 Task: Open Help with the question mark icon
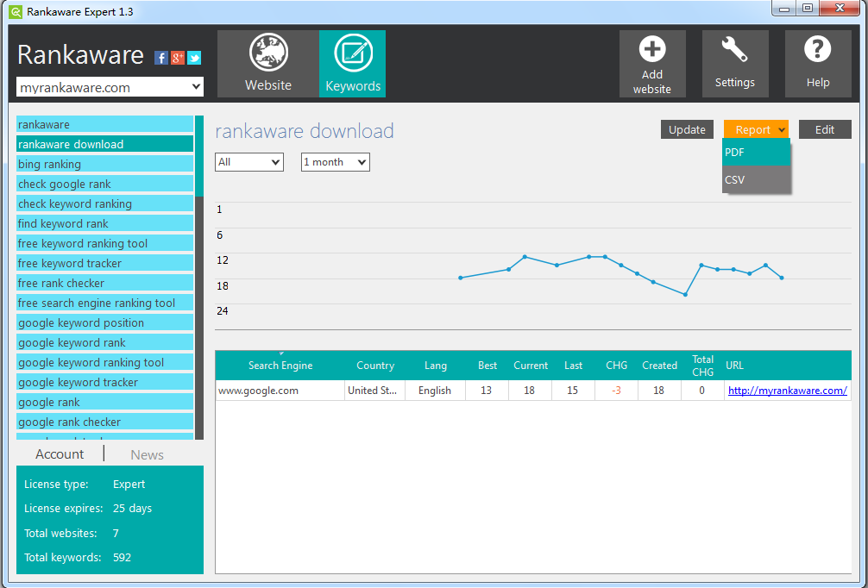click(x=818, y=64)
